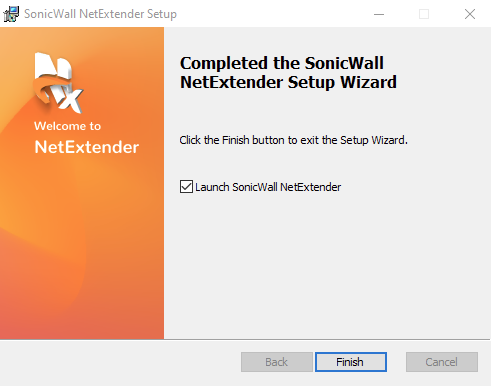The width and height of the screenshot is (491, 386).
Task: Click the disabled Cancel button
Action: point(442,362)
